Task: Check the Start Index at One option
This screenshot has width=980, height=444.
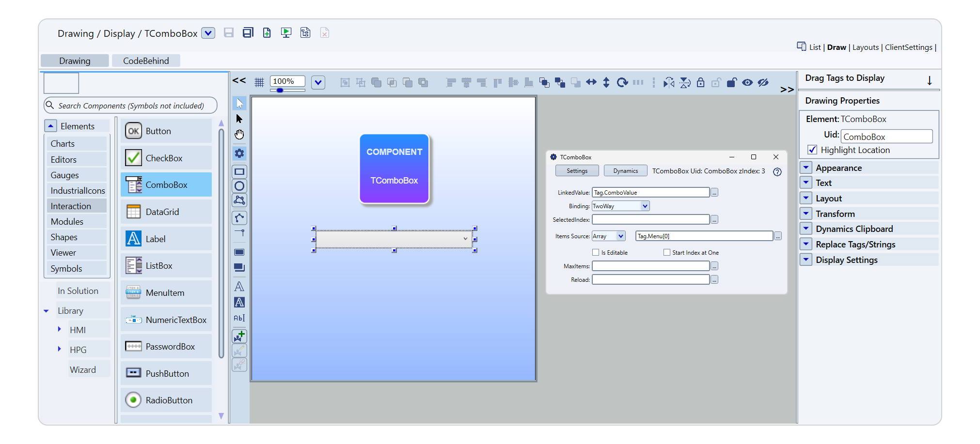Action: pyautogui.click(x=667, y=252)
